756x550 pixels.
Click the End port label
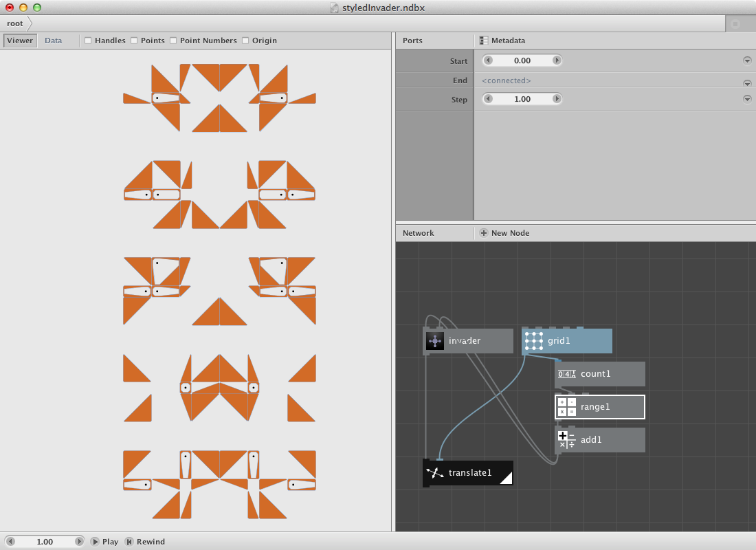[460, 80]
